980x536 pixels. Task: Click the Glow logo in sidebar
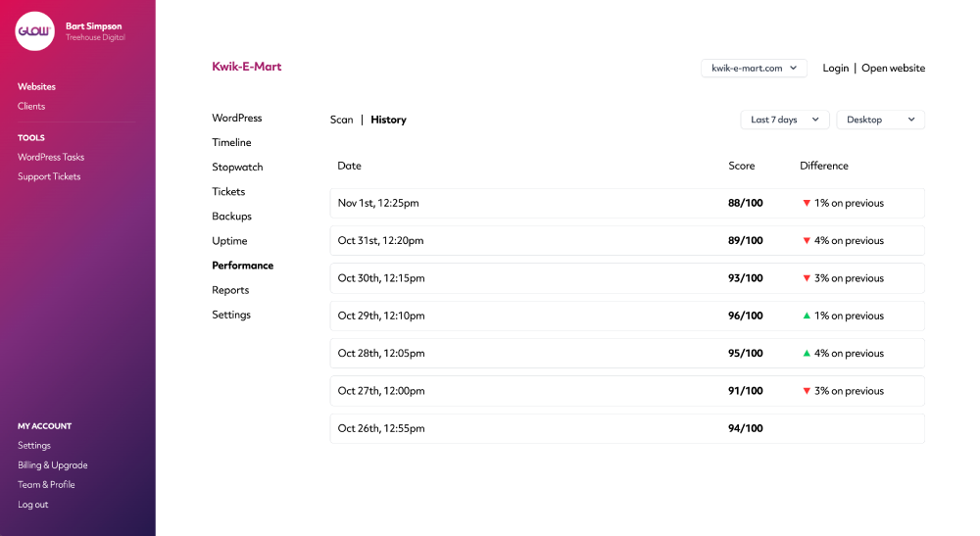(35, 31)
